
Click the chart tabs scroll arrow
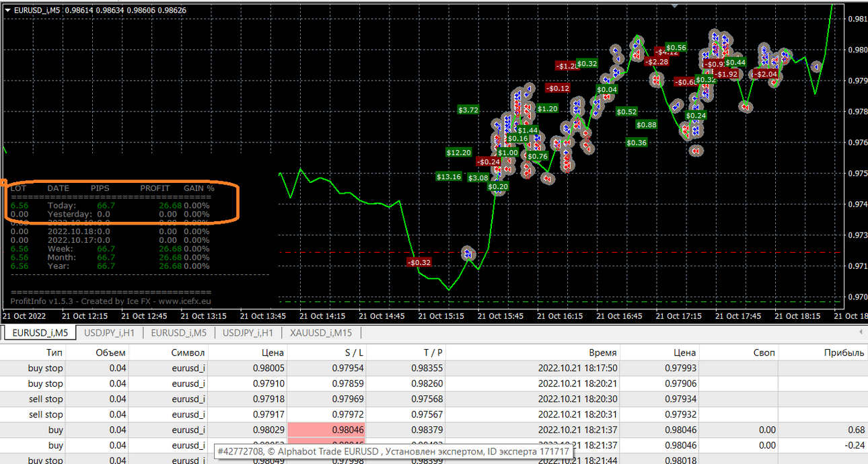pos(861,332)
